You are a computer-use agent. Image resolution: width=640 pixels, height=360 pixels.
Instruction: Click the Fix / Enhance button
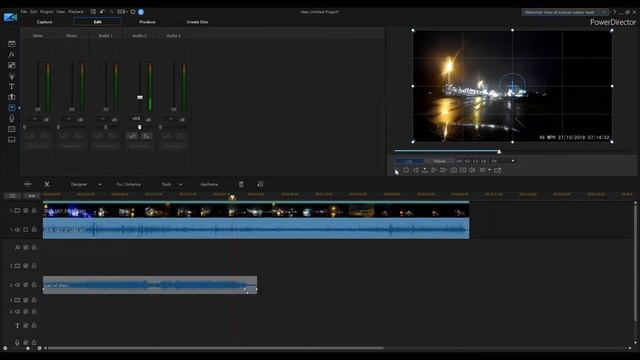click(129, 184)
